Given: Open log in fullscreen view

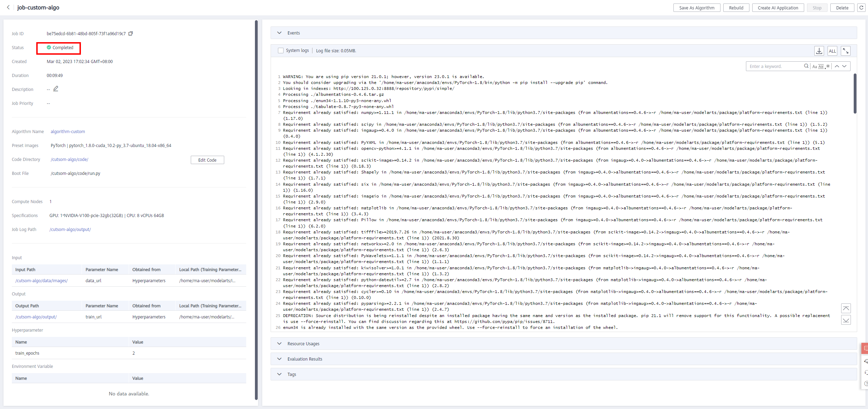Looking at the screenshot, I should click(x=846, y=51).
